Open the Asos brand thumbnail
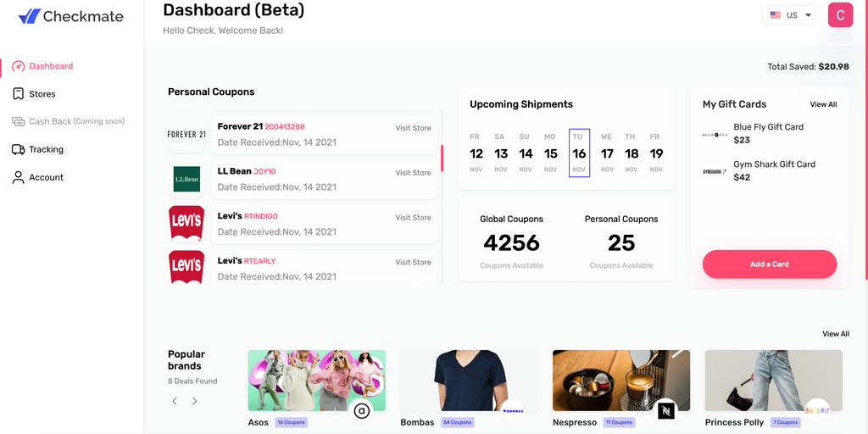This screenshot has width=868, height=434. coord(316,381)
